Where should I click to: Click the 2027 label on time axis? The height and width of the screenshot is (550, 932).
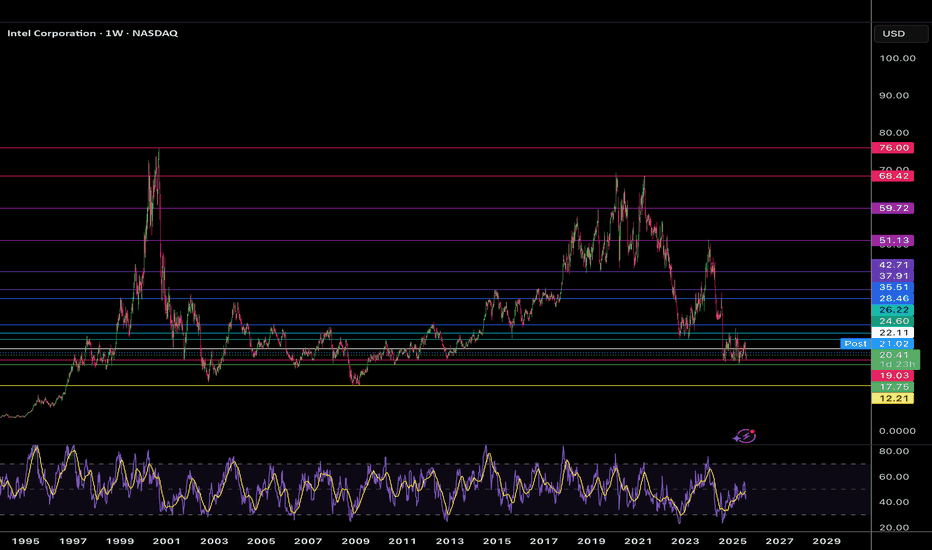coord(779,541)
